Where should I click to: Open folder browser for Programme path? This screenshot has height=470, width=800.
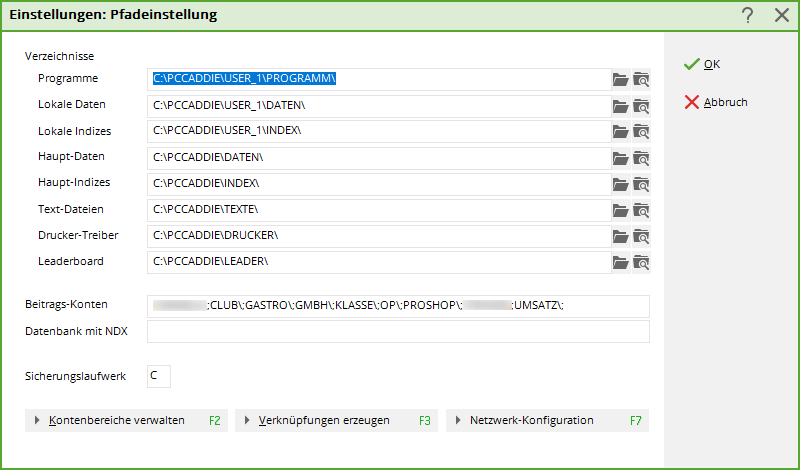620,80
